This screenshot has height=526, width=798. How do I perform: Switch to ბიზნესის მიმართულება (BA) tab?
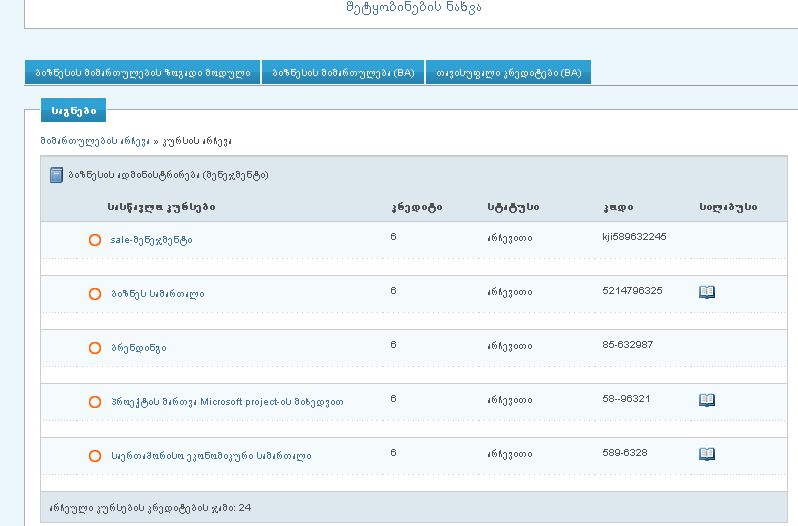click(x=343, y=72)
